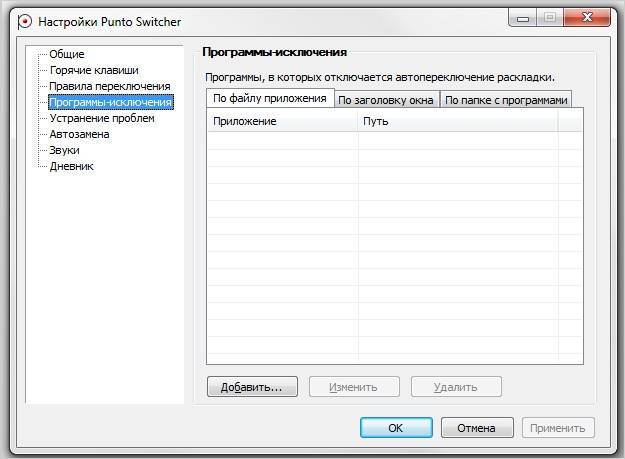Open the Общие settings section

click(67, 54)
